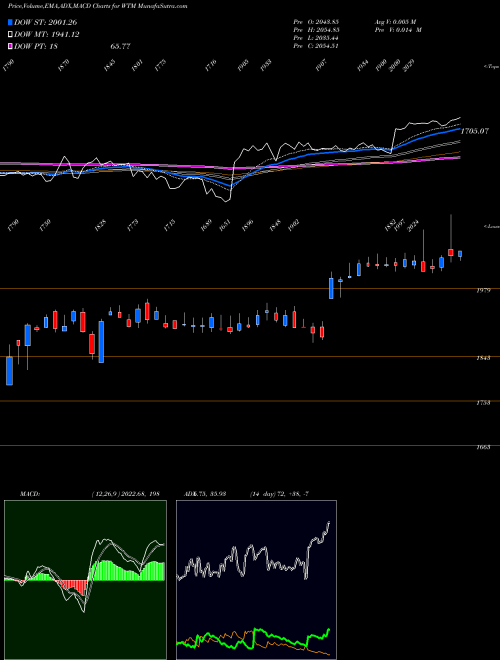Click the 65.77 value beside DOW PT
This screenshot has height=660, width=500.
pyautogui.click(x=120, y=46)
